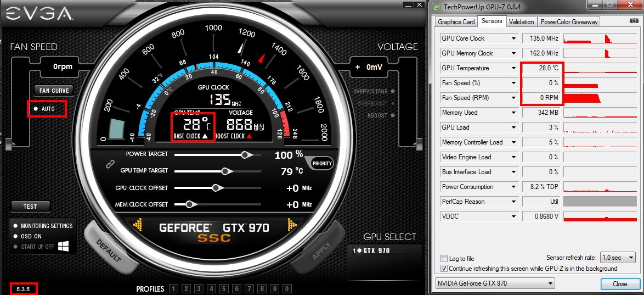This screenshot has height=295, width=644.
Task: Open the PerfCap Reason sensor dropdown
Action: pos(513,202)
